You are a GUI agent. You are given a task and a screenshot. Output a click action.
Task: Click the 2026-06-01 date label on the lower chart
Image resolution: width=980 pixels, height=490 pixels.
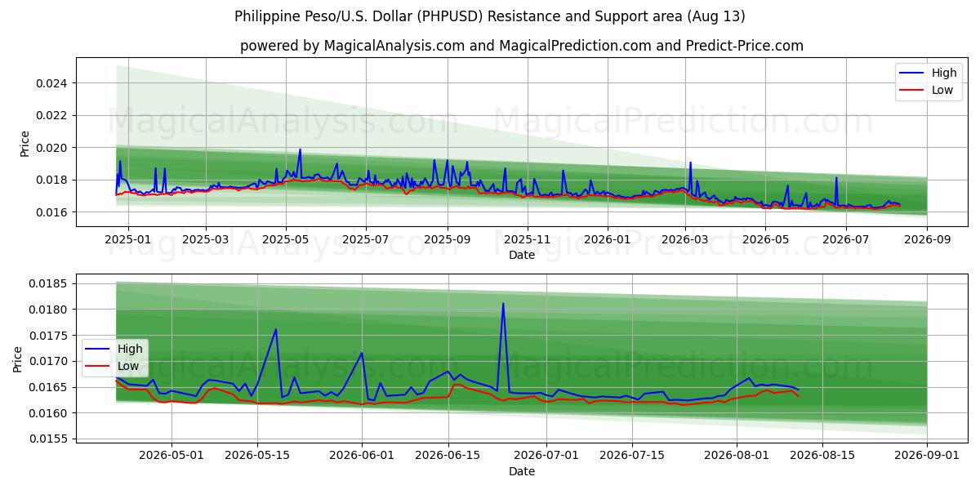[x=362, y=457]
